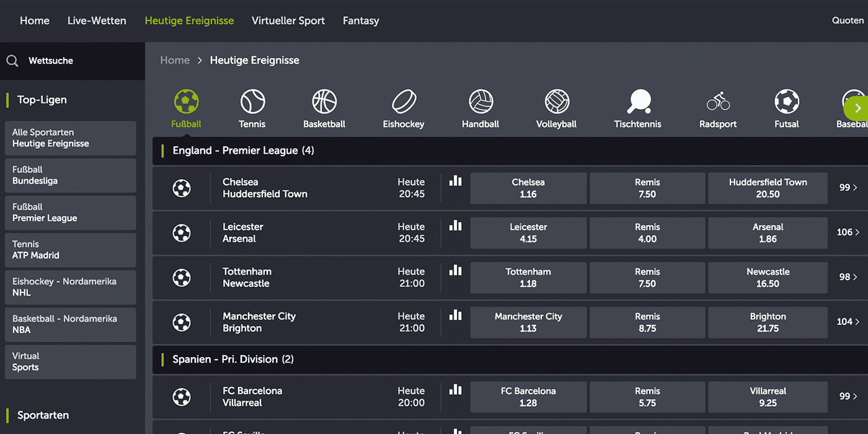Viewport: 868px width, 434px height.
Task: Bet on Tottenham to win at 1.18
Action: click(x=528, y=277)
